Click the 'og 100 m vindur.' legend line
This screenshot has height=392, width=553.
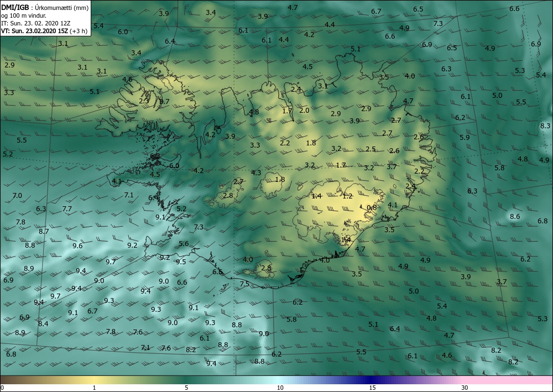pyautogui.click(x=24, y=15)
